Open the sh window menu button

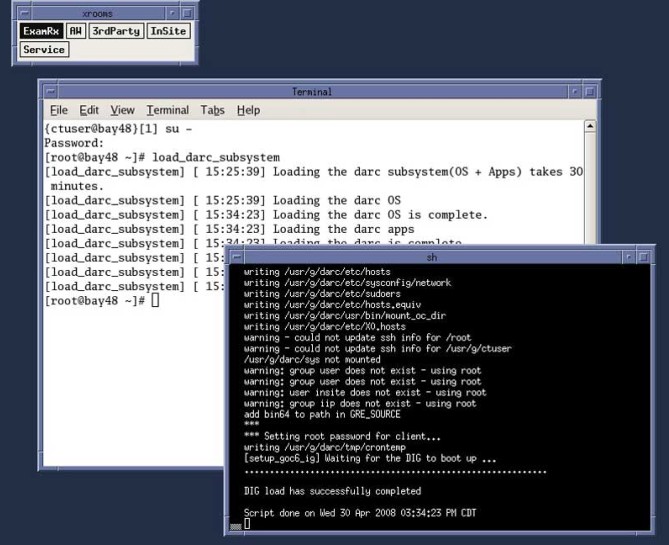[234, 256]
